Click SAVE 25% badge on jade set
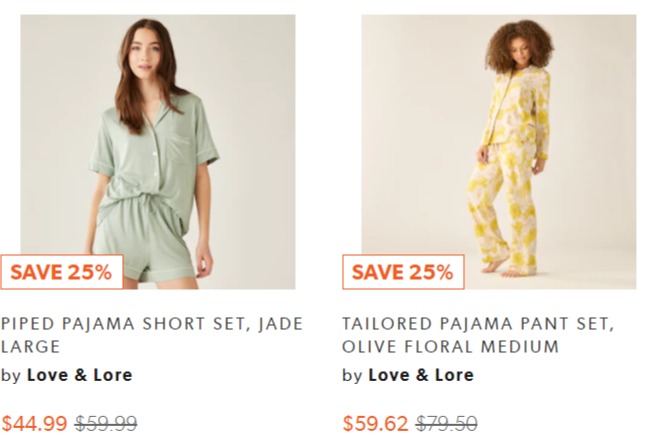 61,272
